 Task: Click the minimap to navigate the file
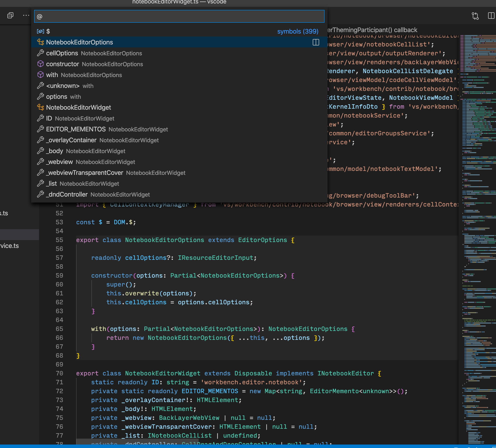pyautogui.click(x=477, y=222)
